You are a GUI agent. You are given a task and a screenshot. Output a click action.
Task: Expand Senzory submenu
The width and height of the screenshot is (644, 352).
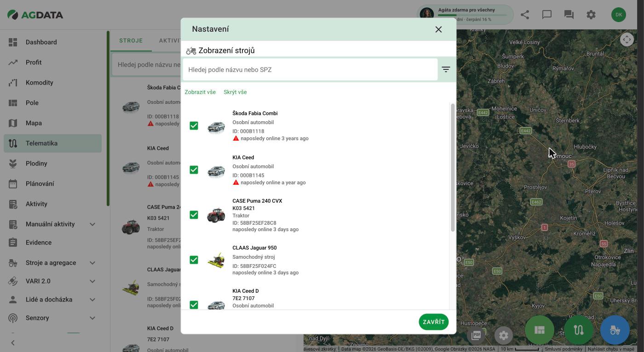[92, 318]
